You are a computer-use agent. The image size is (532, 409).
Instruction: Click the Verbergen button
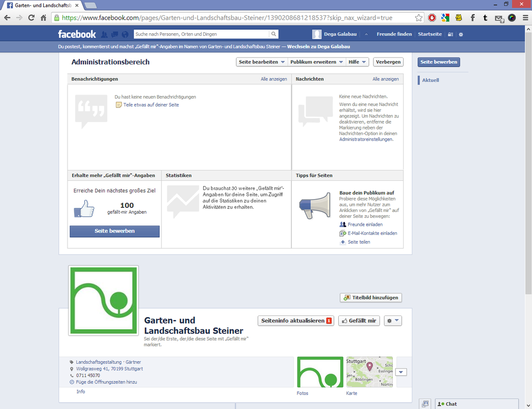pyautogui.click(x=388, y=62)
